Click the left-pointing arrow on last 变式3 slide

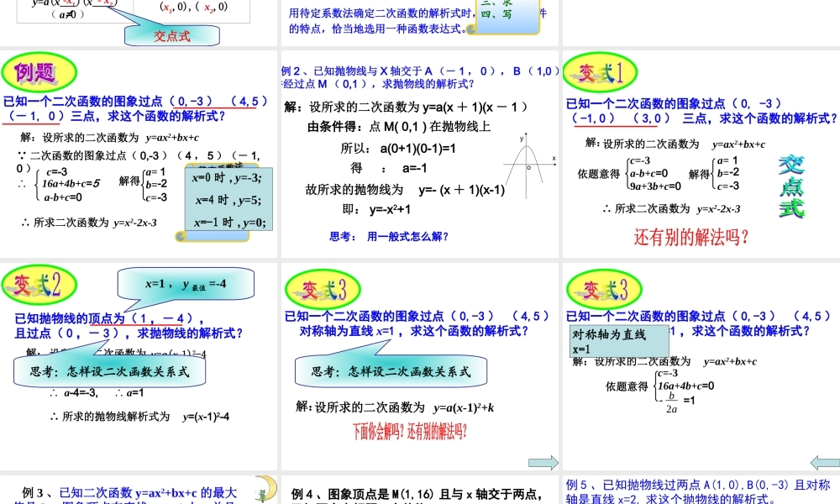(x=825, y=463)
